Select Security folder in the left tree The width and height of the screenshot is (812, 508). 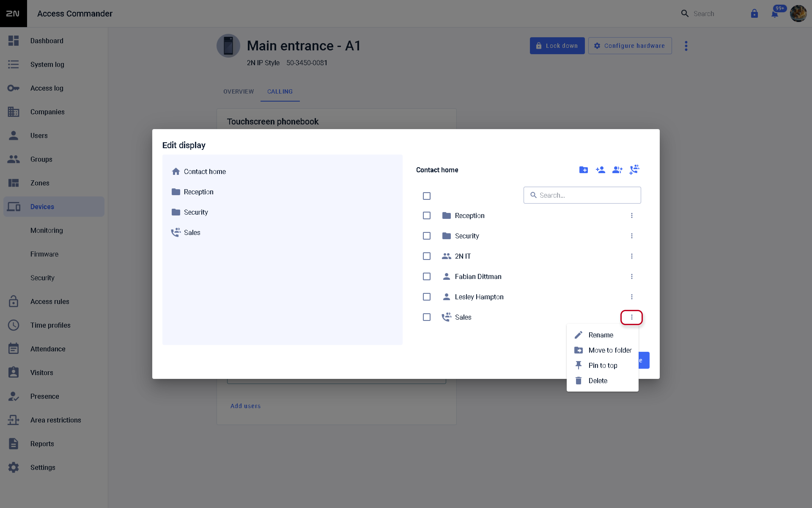(x=190, y=212)
